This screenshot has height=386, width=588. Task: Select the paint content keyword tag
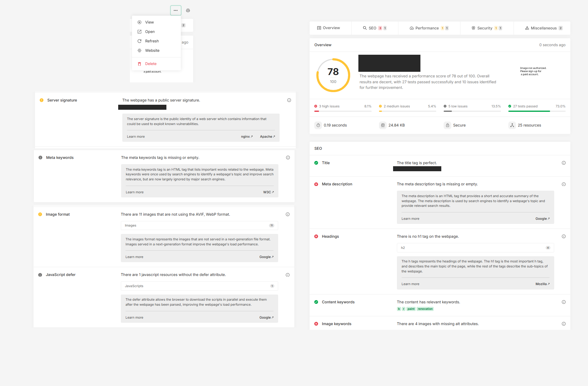[x=411, y=309]
